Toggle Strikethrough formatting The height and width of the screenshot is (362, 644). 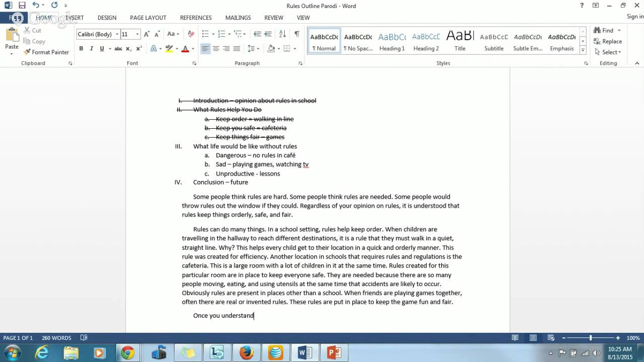118,49
